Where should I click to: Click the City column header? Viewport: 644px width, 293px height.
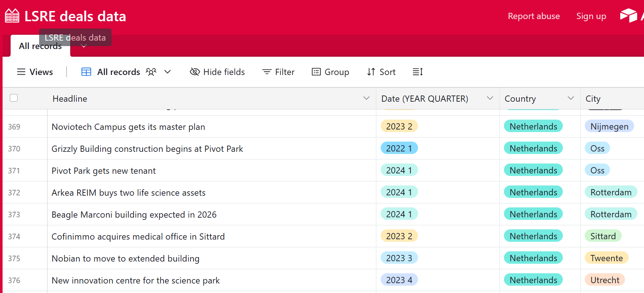[x=612, y=99]
